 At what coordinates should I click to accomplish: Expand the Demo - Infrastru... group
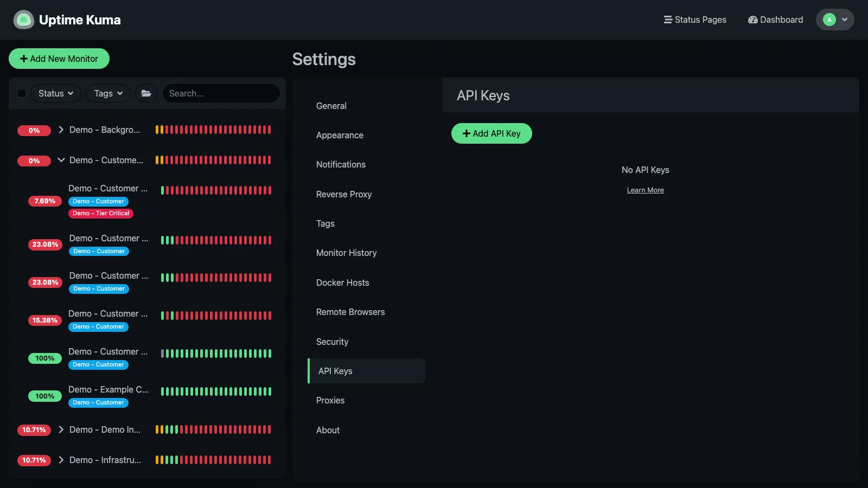61,460
